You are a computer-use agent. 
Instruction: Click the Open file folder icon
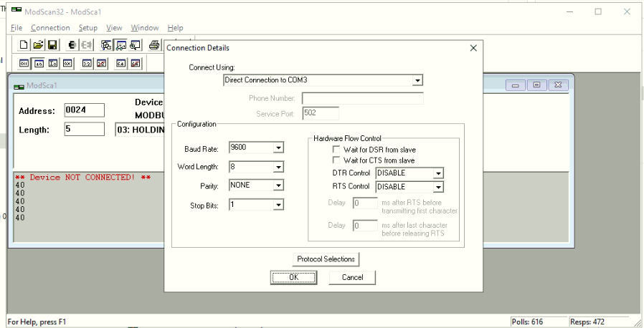click(38, 44)
